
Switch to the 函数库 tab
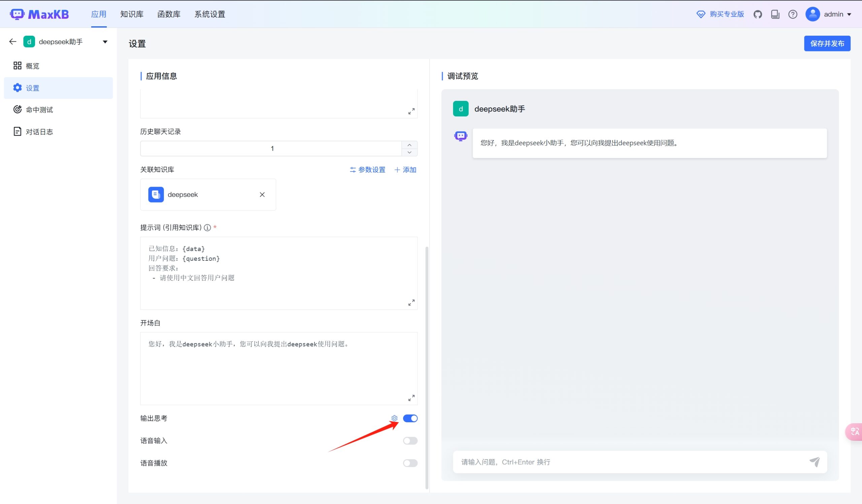tap(169, 14)
